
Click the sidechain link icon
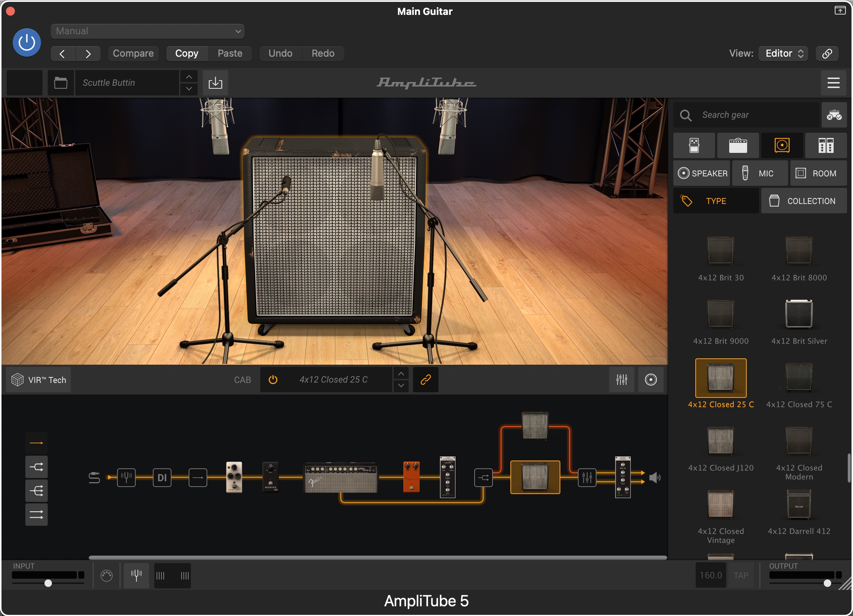827,53
